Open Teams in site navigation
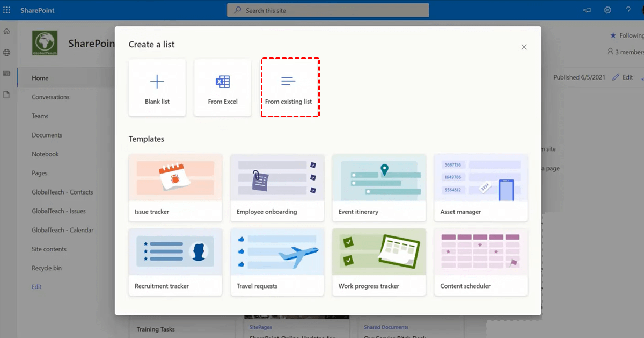Viewport: 644px width, 338px height. tap(40, 116)
